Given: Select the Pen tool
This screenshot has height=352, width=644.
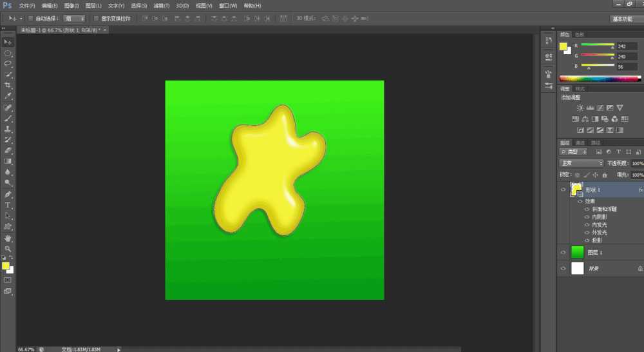Looking at the screenshot, I should 8,194.
